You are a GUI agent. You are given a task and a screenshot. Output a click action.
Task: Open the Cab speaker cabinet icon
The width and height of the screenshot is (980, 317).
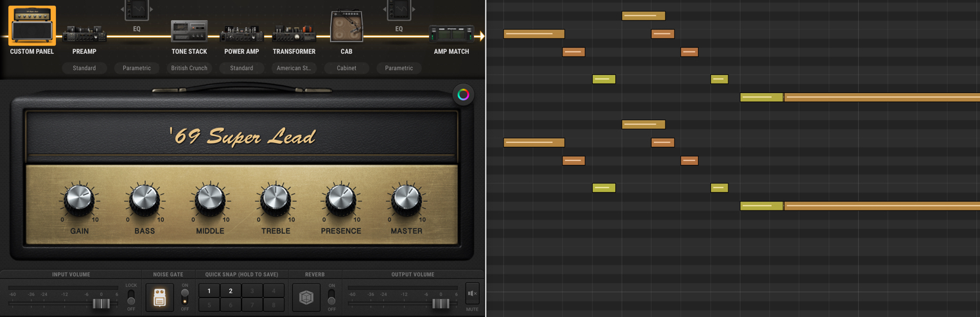coord(347,27)
